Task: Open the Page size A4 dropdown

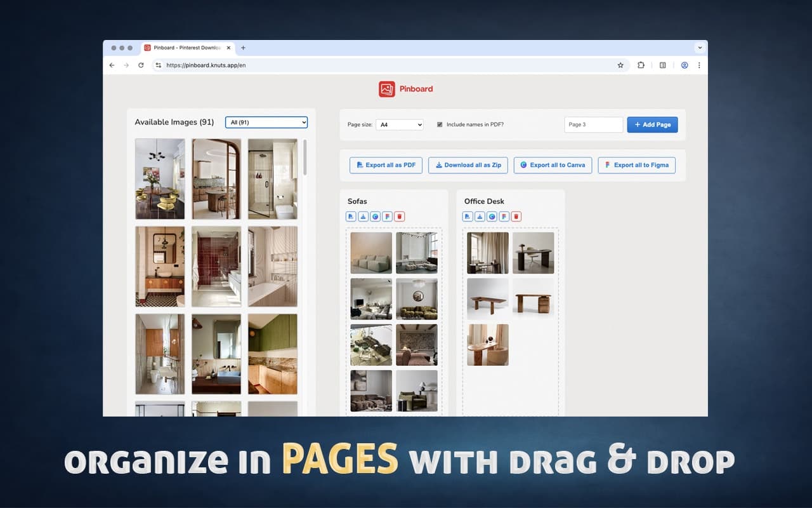Action: pos(400,124)
